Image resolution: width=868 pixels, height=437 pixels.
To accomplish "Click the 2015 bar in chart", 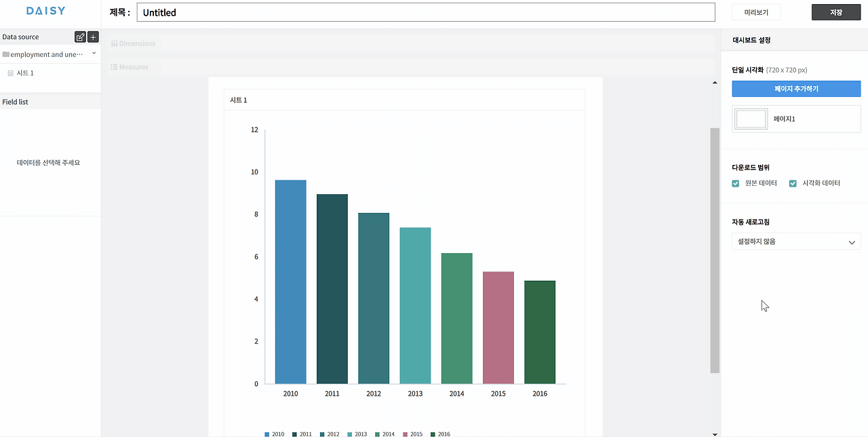I will tap(498, 328).
